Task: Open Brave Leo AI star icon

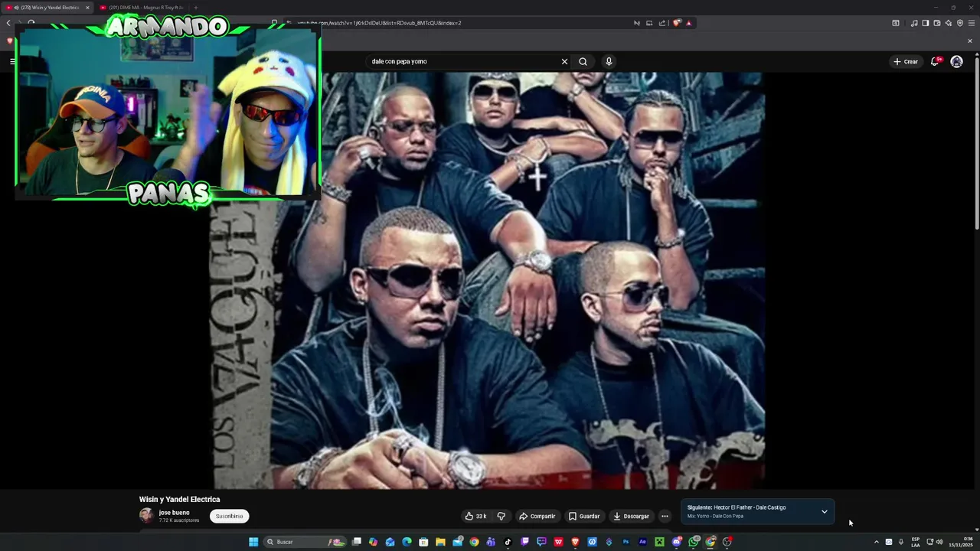Action: (949, 23)
